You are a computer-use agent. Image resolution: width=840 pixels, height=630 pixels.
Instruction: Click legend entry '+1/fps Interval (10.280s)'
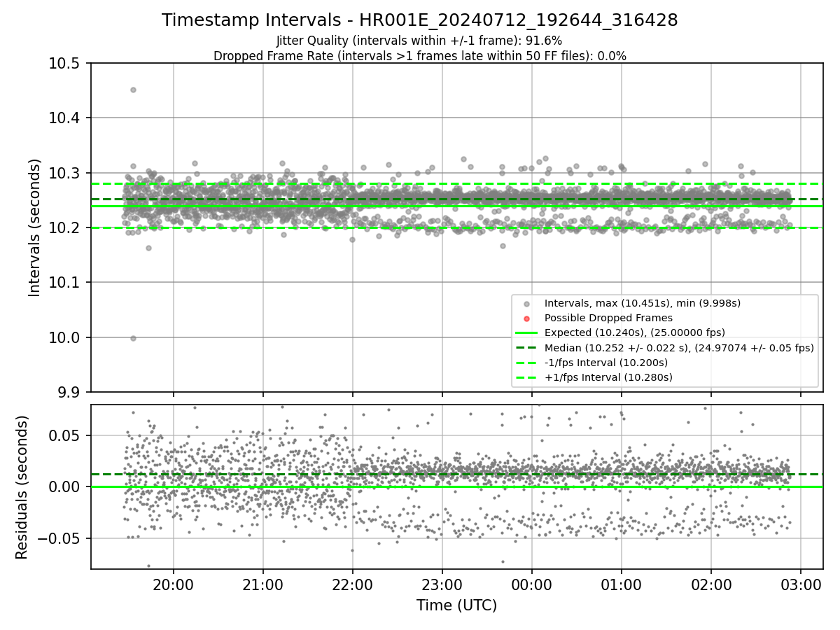point(608,377)
